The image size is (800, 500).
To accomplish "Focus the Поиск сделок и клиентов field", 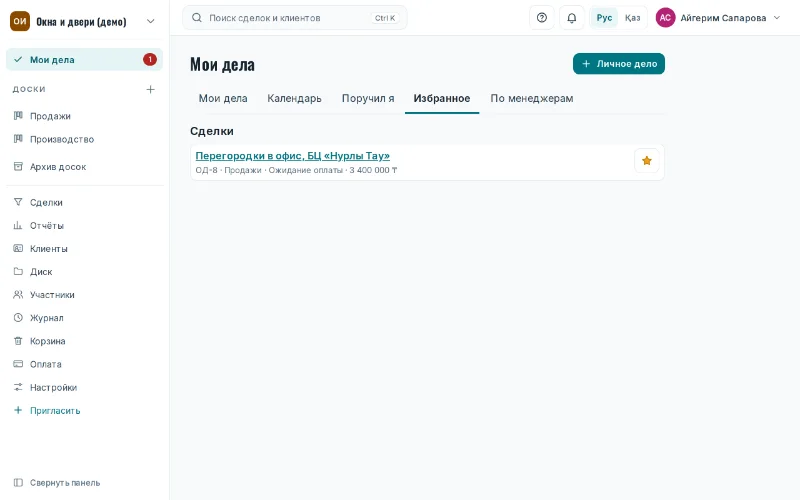I will pyautogui.click(x=294, y=18).
